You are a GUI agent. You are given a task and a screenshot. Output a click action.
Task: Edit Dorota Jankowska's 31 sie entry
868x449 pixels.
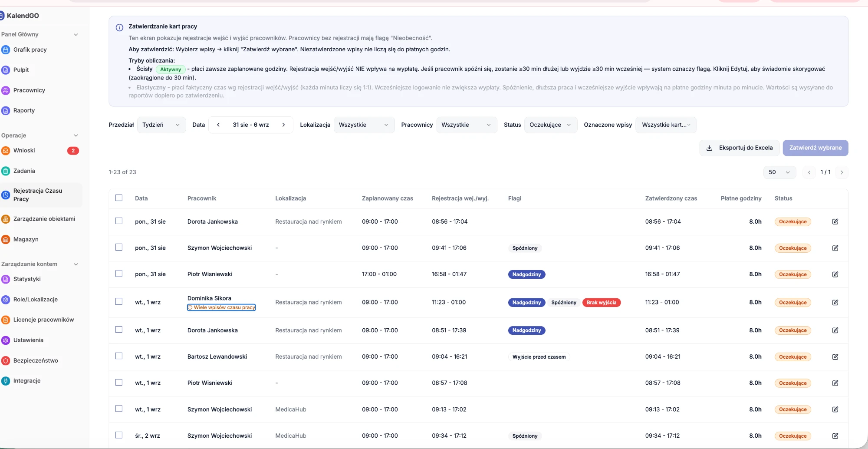(835, 221)
